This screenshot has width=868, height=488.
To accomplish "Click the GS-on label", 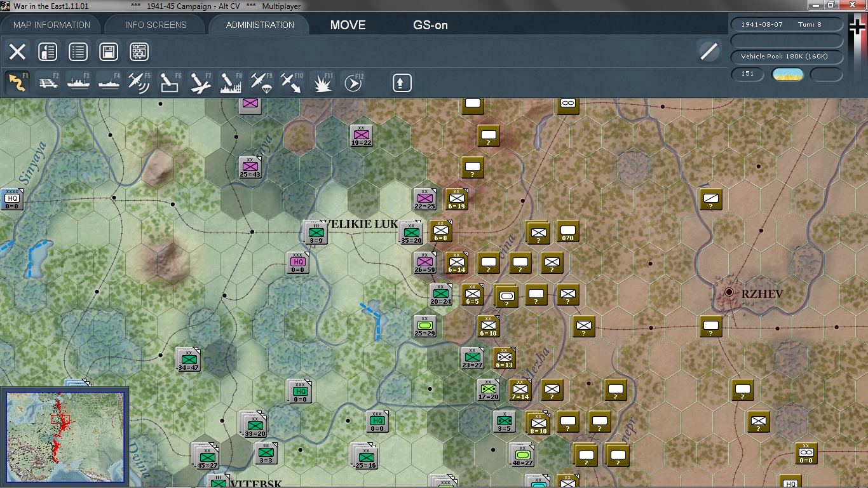I will [x=430, y=25].
